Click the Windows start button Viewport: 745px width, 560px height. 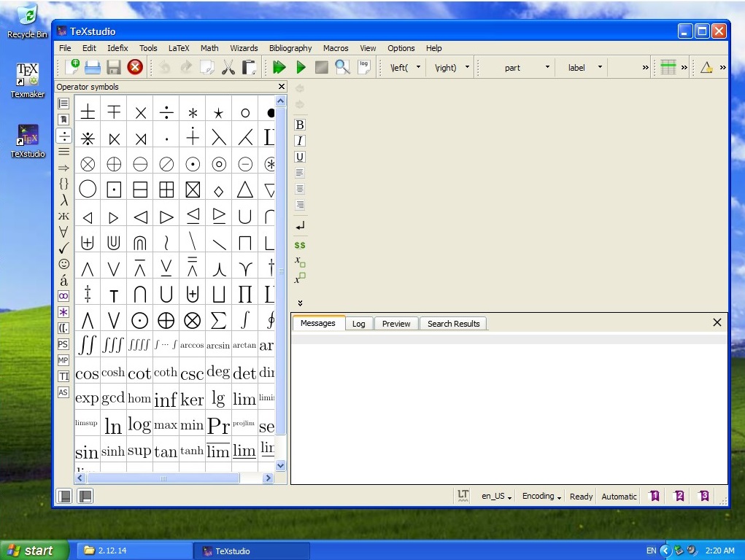(x=34, y=551)
